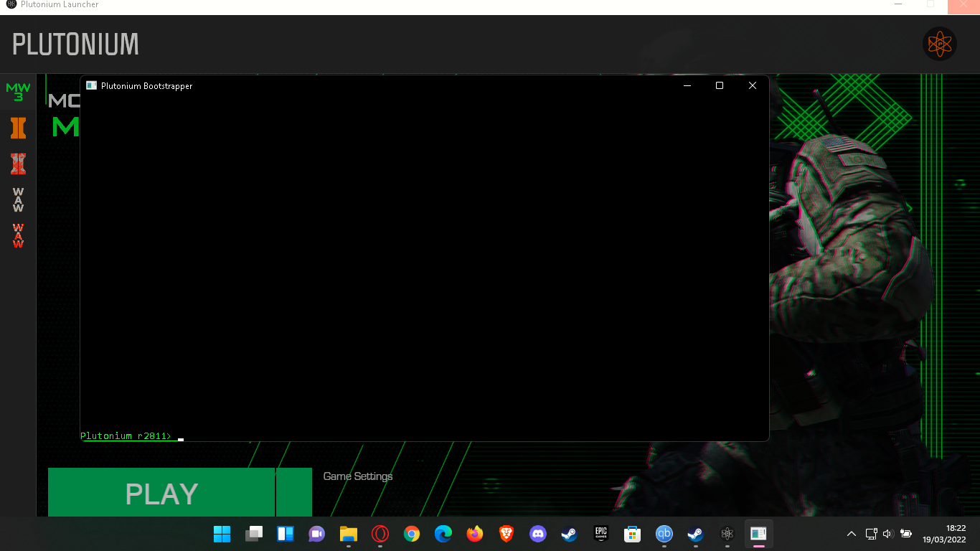The height and width of the screenshot is (551, 980).
Task: Open the Plutonium account atom avatar
Action: coord(939,44)
